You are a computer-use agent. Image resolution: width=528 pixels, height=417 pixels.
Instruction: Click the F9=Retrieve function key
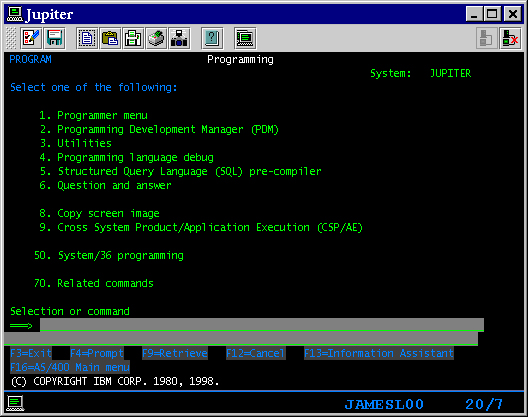pyautogui.click(x=175, y=353)
